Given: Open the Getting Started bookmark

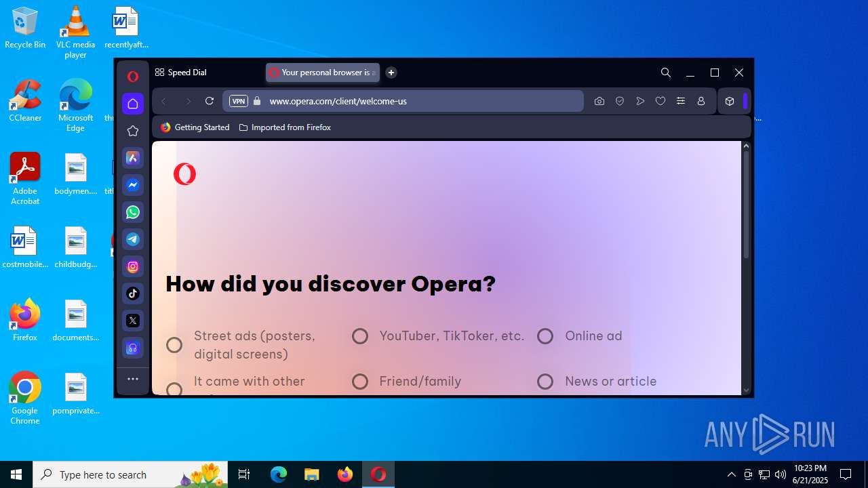Looking at the screenshot, I should point(195,127).
